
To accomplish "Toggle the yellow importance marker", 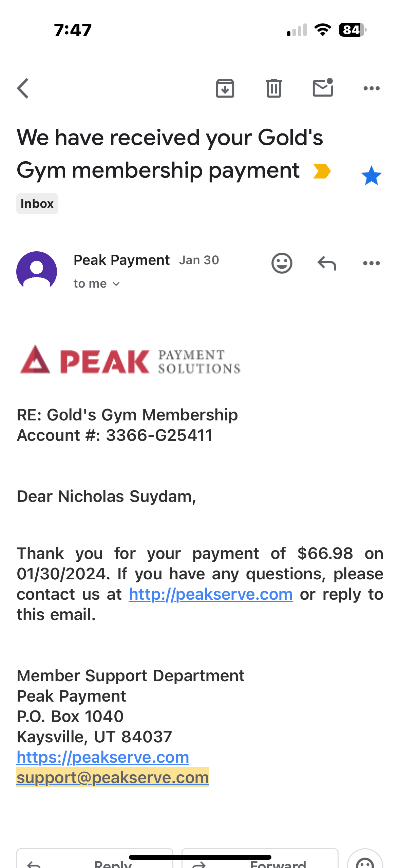I will (x=322, y=171).
